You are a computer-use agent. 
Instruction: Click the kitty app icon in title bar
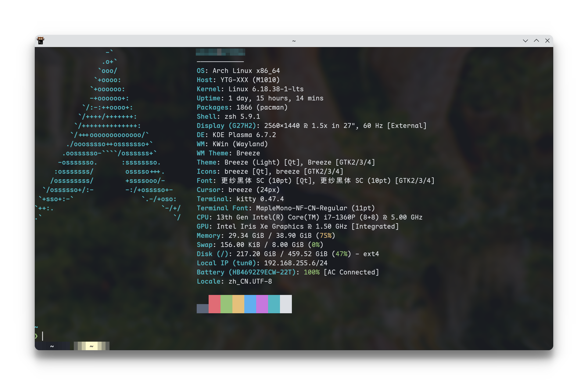[41, 41]
